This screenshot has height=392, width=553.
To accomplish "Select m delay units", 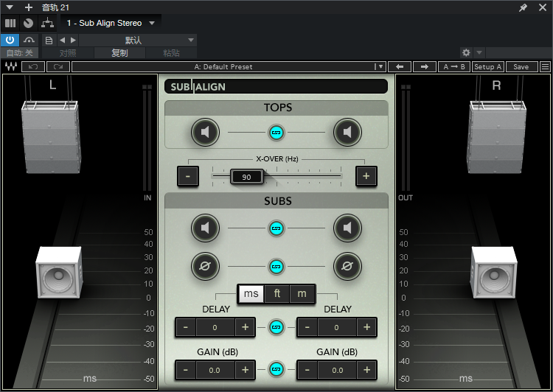I will click(302, 293).
